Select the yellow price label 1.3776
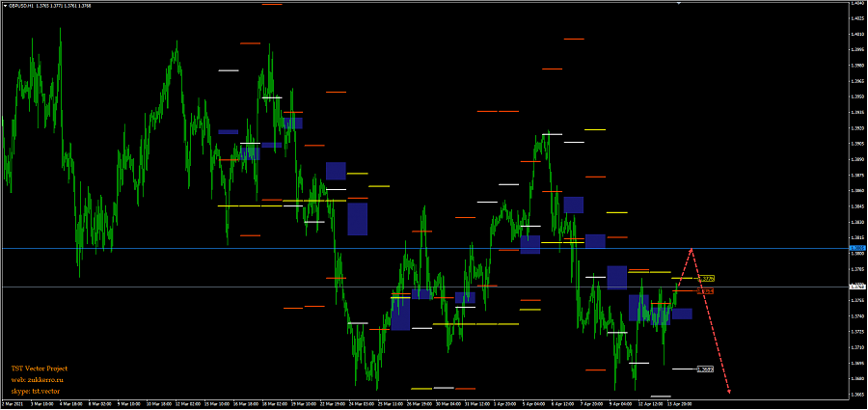Viewport: 868px width, 410px height. pos(707,279)
